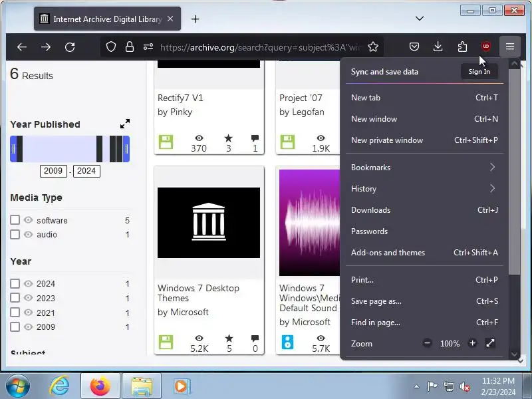Open Passwords from the menu
Viewport: 532px width, 399px height.
coord(424,231)
